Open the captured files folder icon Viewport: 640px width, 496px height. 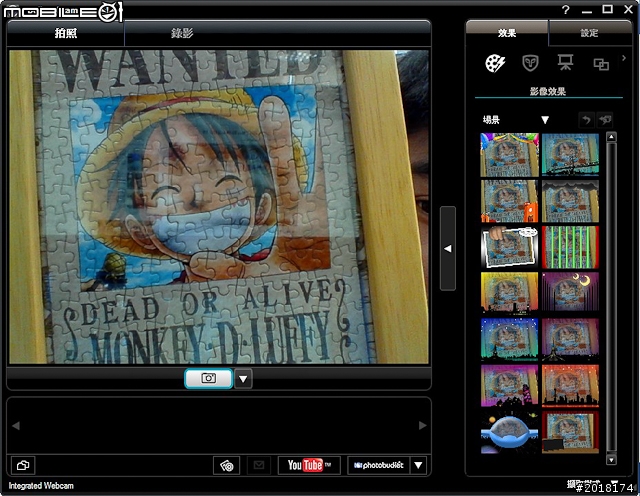[x=23, y=465]
